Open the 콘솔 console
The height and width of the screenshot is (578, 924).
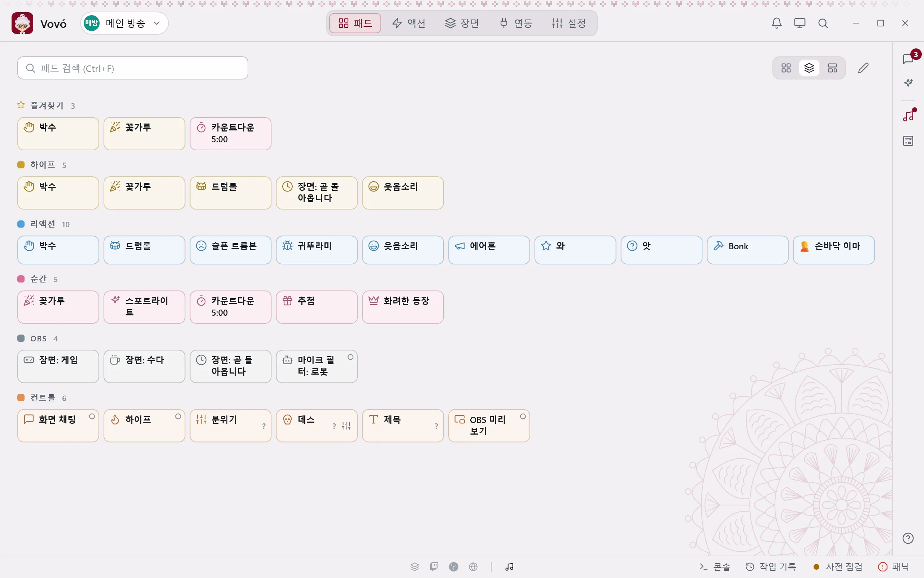pyautogui.click(x=715, y=567)
